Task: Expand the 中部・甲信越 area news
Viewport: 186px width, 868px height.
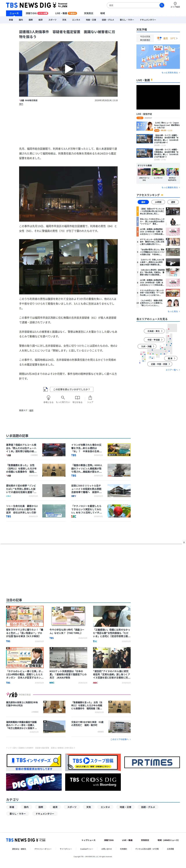Action: (x=155, y=340)
